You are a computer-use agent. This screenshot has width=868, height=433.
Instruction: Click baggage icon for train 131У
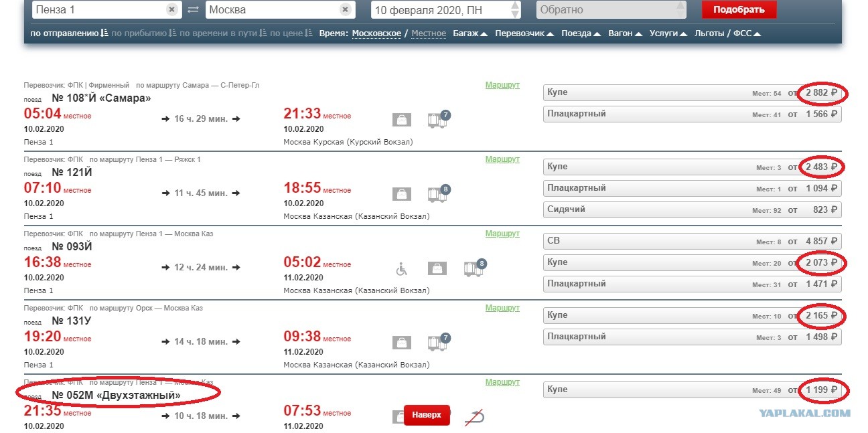[401, 343]
